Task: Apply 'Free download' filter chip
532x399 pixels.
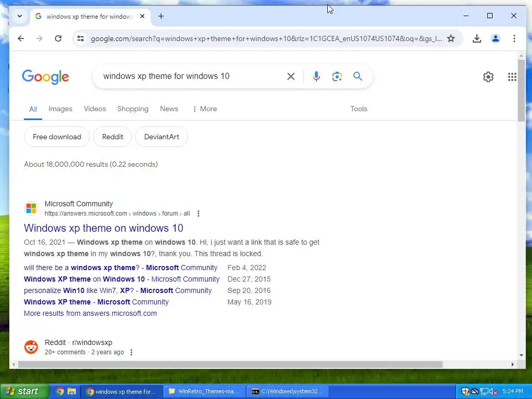Action: click(x=57, y=137)
